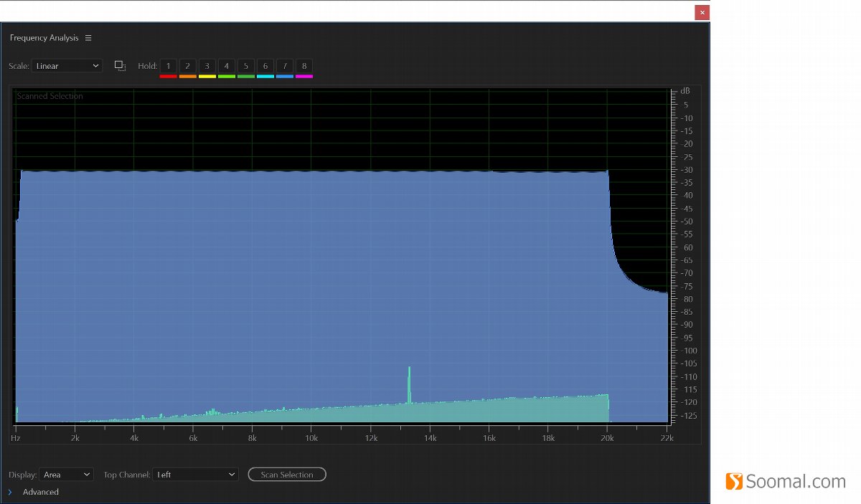
Task: Click the copy graph data icon beside Scale
Action: tap(120, 65)
